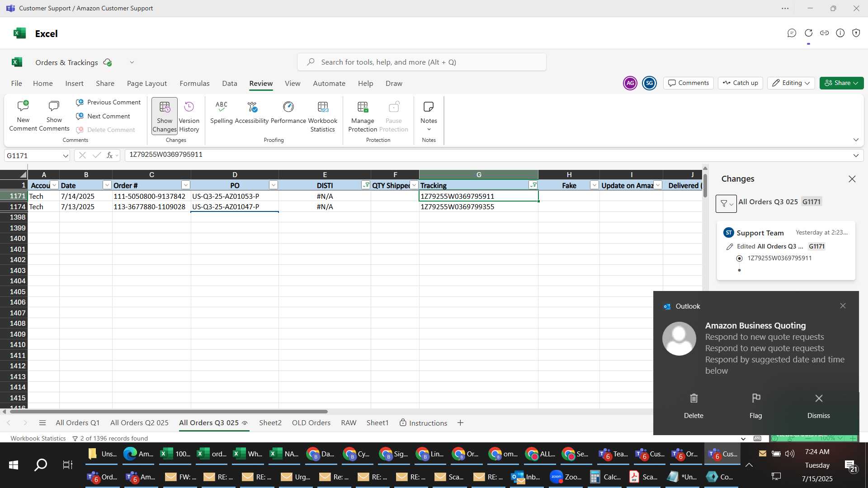Open the Editing mode dropdown
This screenshot has width=868, height=488.
click(x=791, y=83)
